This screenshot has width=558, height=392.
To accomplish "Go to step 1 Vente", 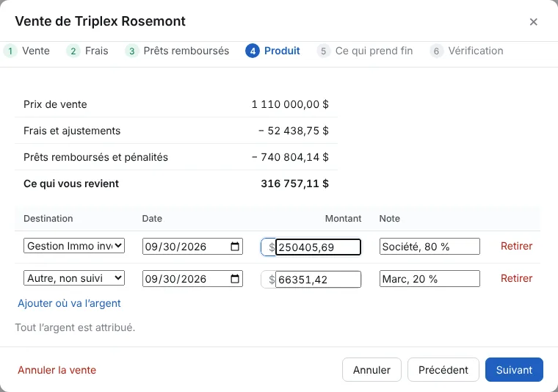I will tap(26, 51).
